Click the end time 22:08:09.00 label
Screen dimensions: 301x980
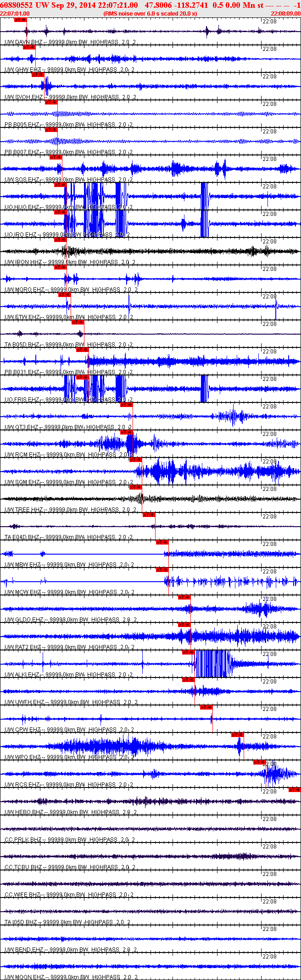pyautogui.click(x=285, y=14)
